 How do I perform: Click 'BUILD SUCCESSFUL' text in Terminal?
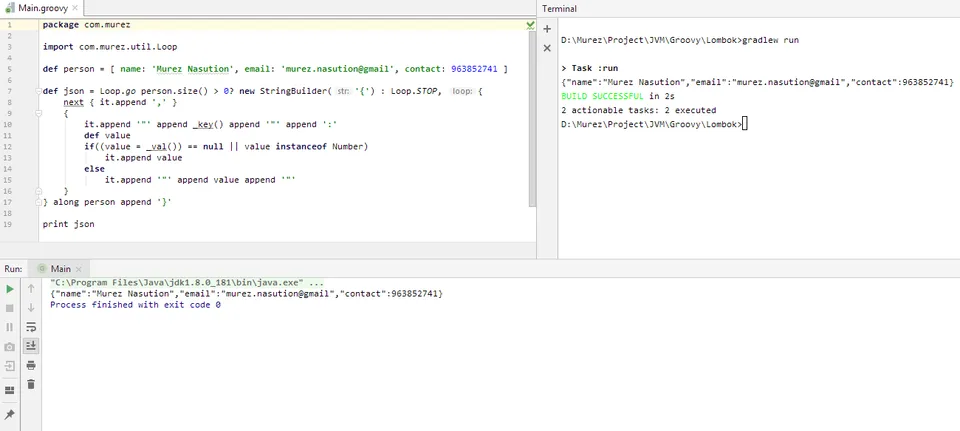(602, 96)
